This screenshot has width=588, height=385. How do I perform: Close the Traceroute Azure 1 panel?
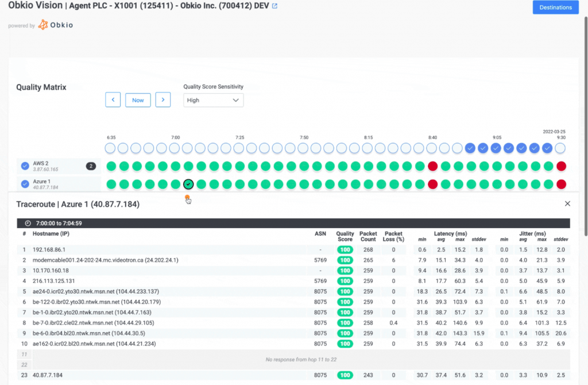[x=567, y=203]
